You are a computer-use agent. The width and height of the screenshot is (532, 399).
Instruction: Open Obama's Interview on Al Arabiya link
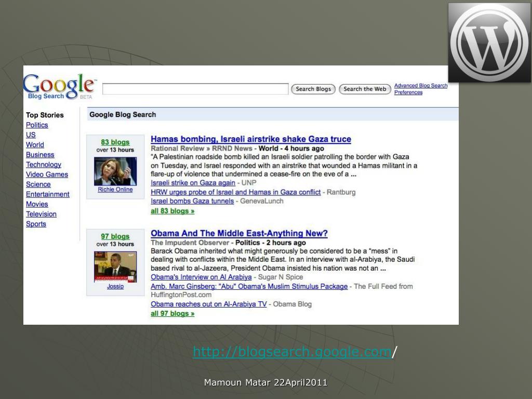point(201,277)
